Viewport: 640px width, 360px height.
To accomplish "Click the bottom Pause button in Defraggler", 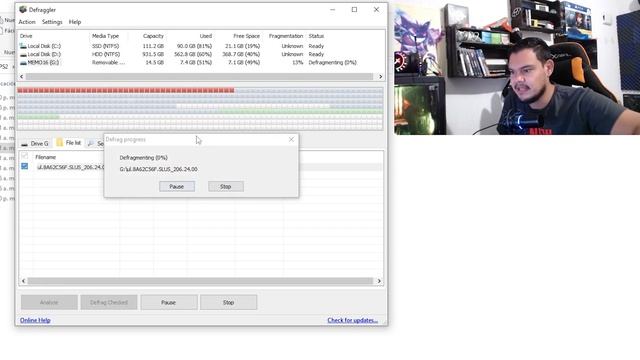I will pyautogui.click(x=169, y=302).
